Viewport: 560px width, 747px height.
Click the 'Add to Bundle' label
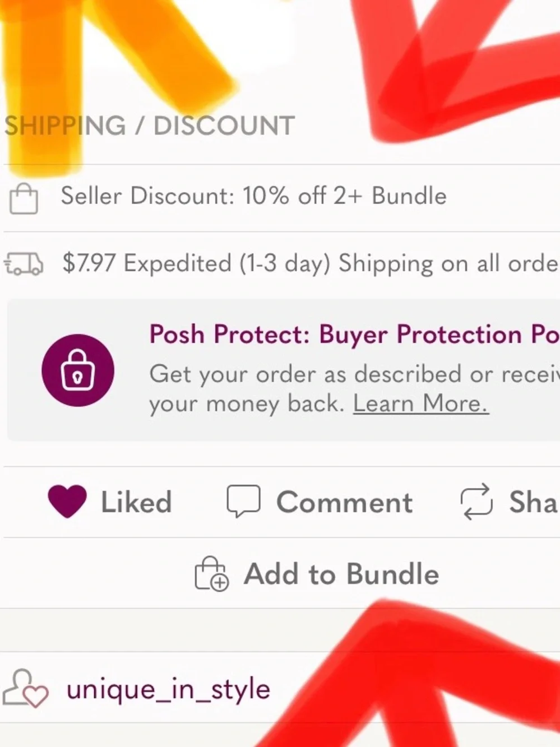coord(341,574)
